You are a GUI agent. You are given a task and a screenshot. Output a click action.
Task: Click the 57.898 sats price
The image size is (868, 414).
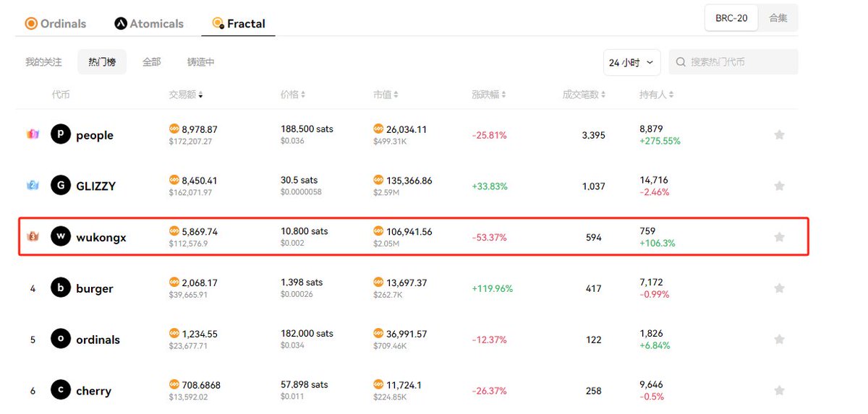click(x=305, y=385)
